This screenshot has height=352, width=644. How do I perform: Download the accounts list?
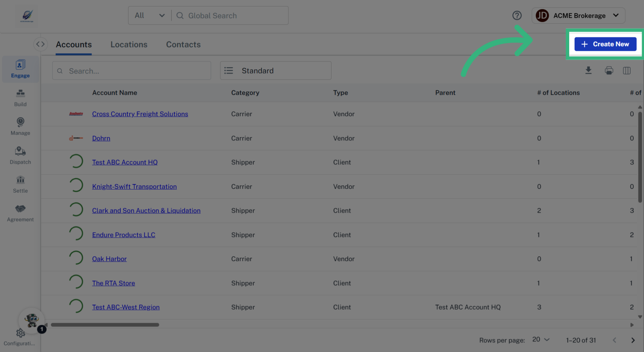588,71
